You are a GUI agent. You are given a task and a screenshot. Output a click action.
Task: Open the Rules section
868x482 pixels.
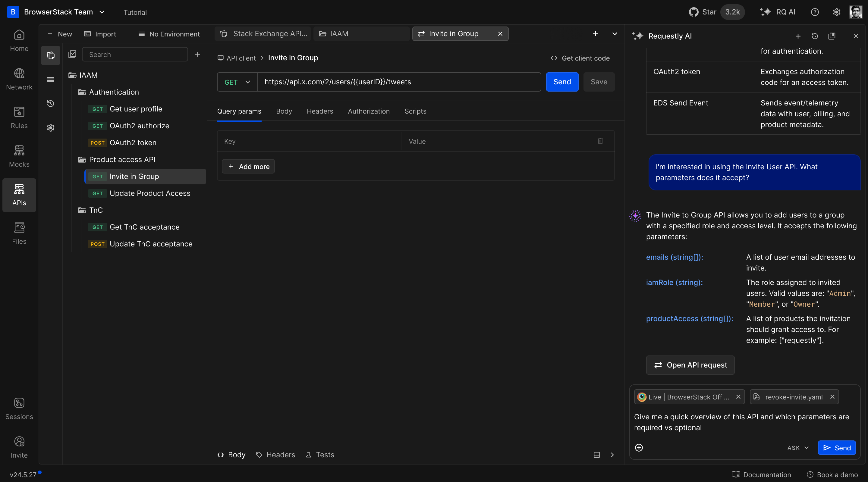coord(19,118)
